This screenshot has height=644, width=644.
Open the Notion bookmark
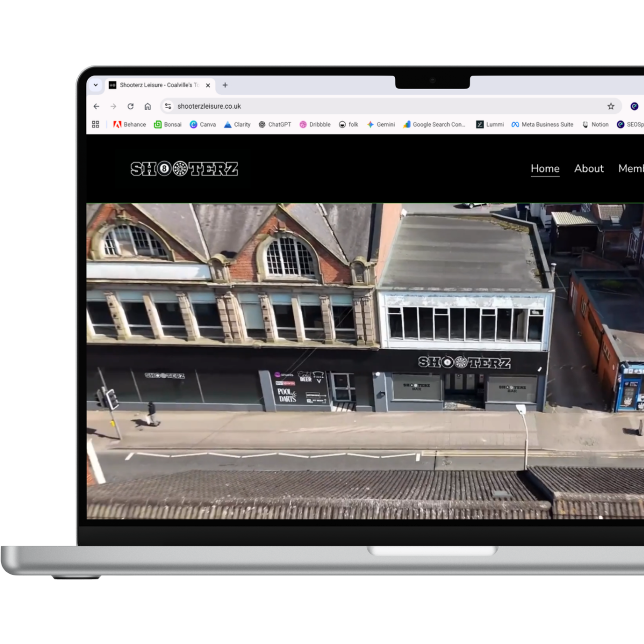point(596,124)
